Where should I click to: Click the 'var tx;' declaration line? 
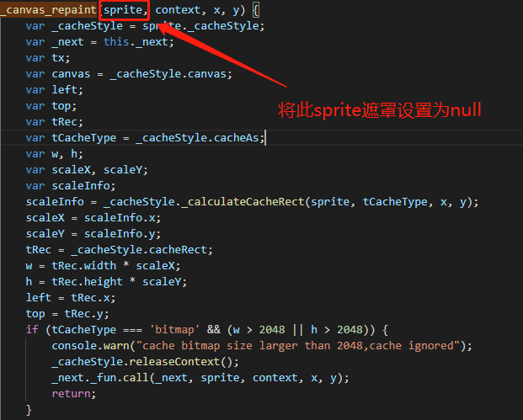click(48, 58)
